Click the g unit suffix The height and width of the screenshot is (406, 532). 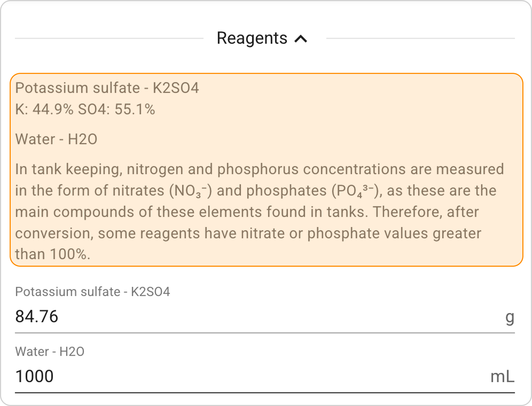click(510, 318)
